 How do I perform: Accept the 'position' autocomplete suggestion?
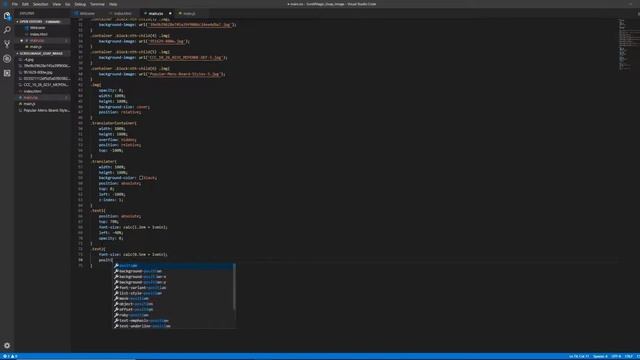point(173,266)
